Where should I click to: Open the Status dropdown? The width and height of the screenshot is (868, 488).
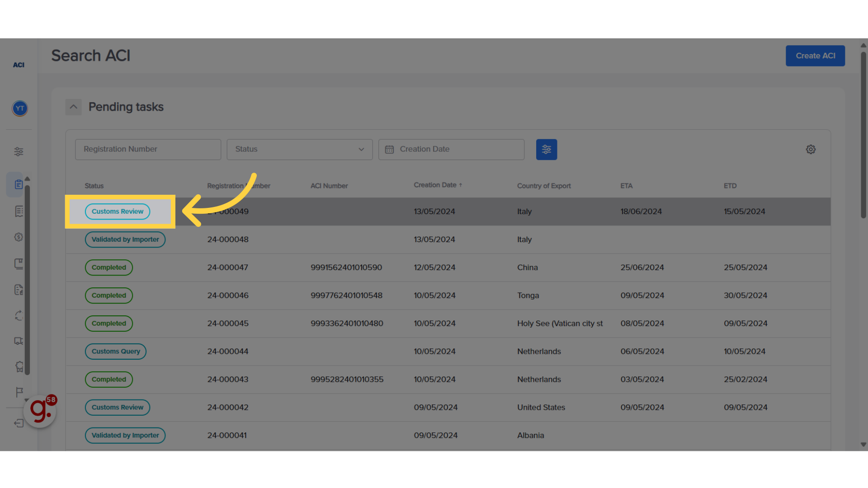299,149
